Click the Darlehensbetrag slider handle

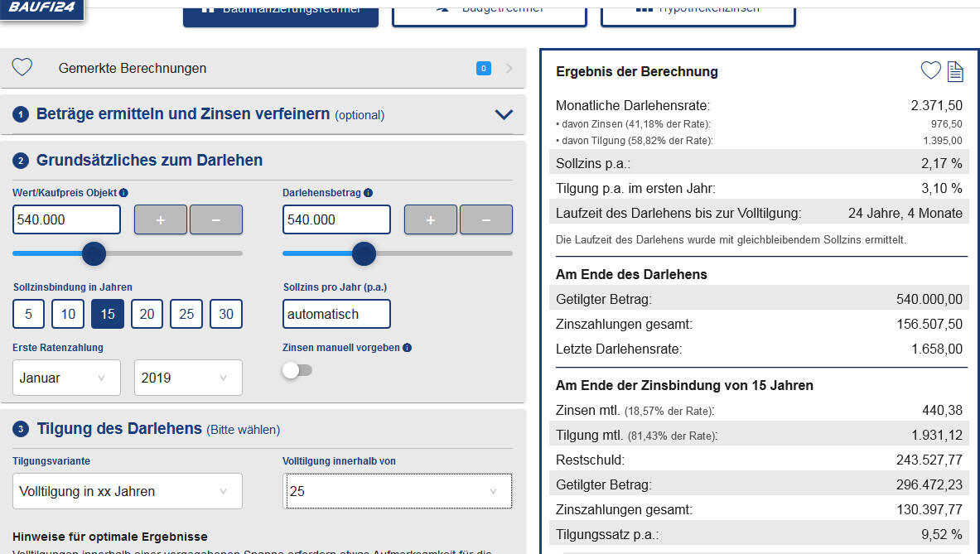tap(364, 253)
